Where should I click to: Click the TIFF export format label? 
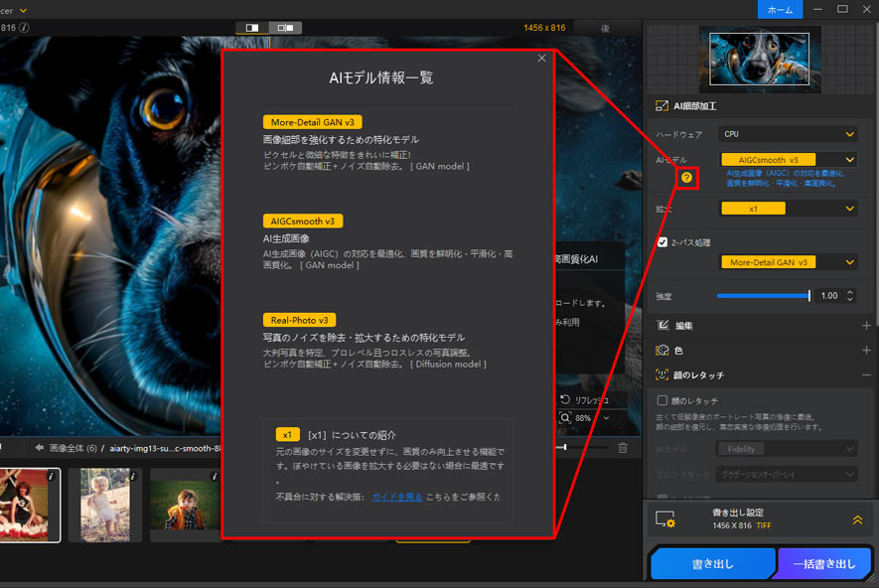click(764, 525)
